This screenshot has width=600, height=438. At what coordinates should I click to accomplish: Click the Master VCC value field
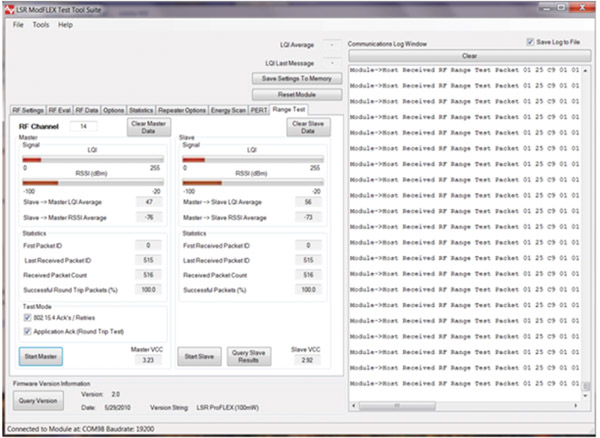[x=148, y=360]
